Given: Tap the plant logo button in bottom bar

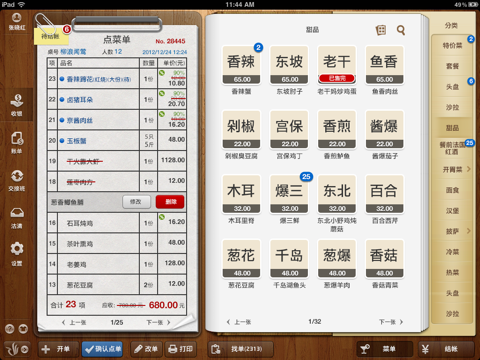Looking at the screenshot, I should [17, 349].
